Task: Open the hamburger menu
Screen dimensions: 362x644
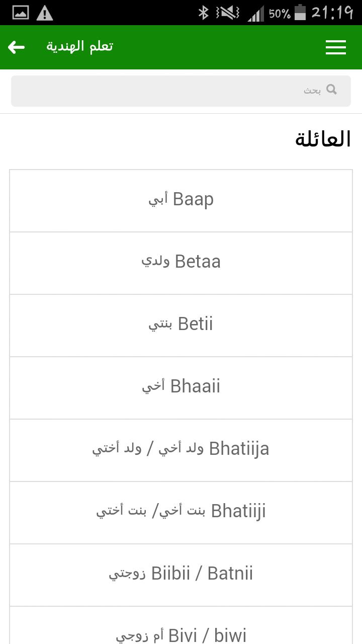Action: click(x=335, y=47)
